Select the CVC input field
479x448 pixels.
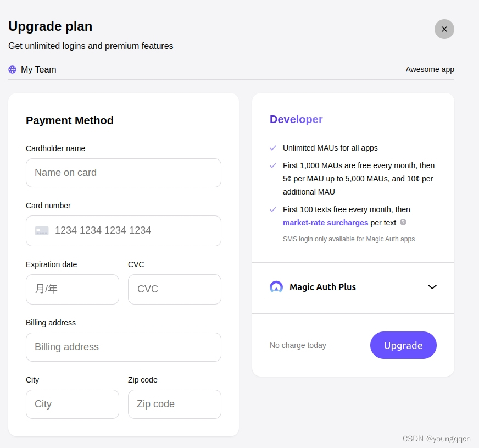pos(175,289)
